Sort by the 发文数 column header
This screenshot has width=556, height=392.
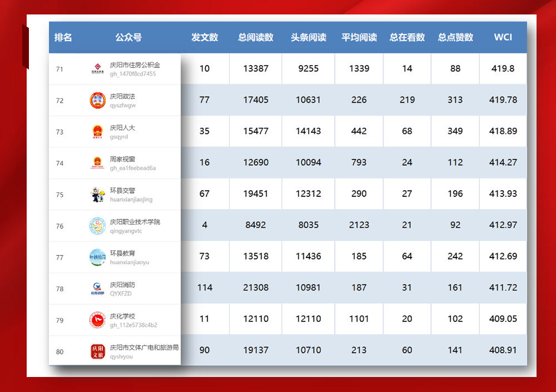click(x=205, y=37)
